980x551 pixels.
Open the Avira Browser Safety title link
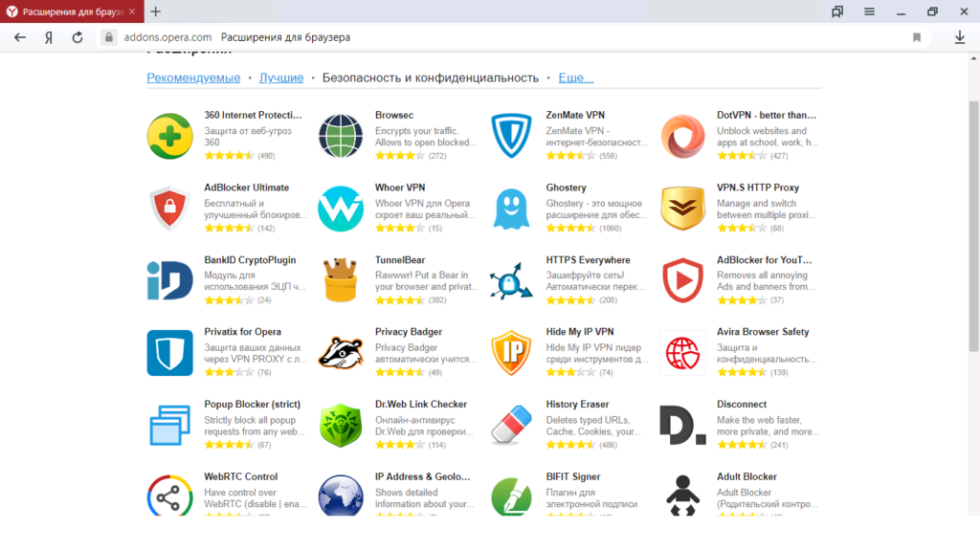(763, 332)
